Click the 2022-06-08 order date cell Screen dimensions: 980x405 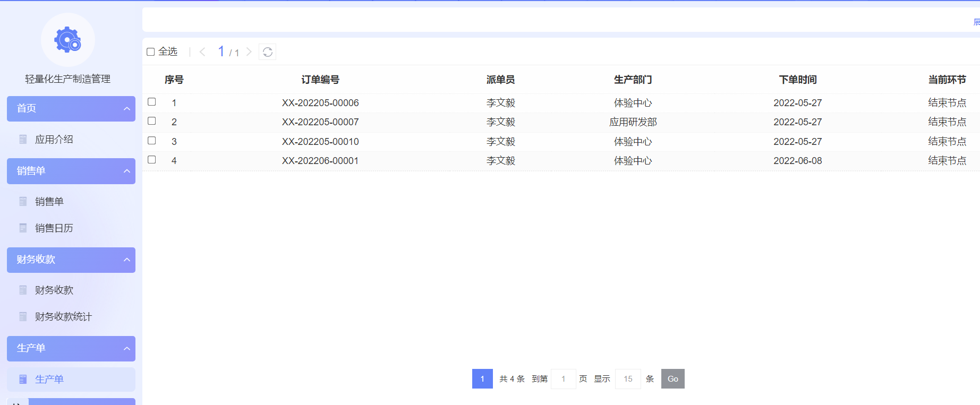tap(798, 161)
